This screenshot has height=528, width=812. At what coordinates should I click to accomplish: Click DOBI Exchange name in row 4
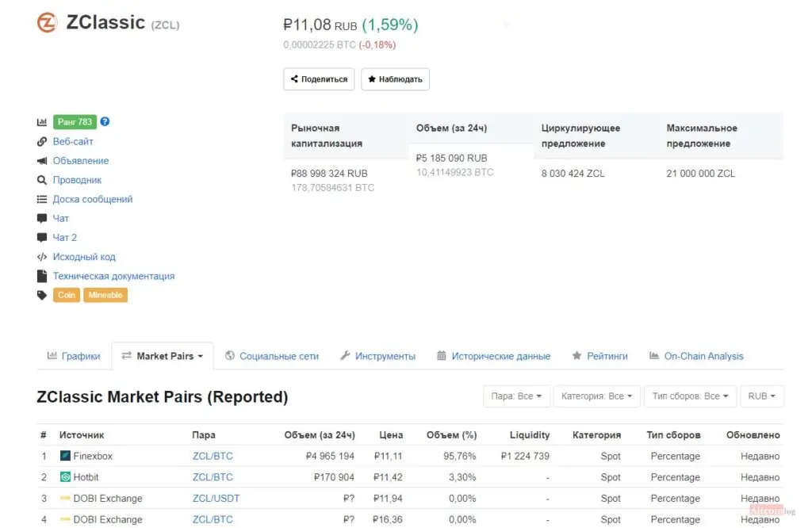click(x=108, y=520)
